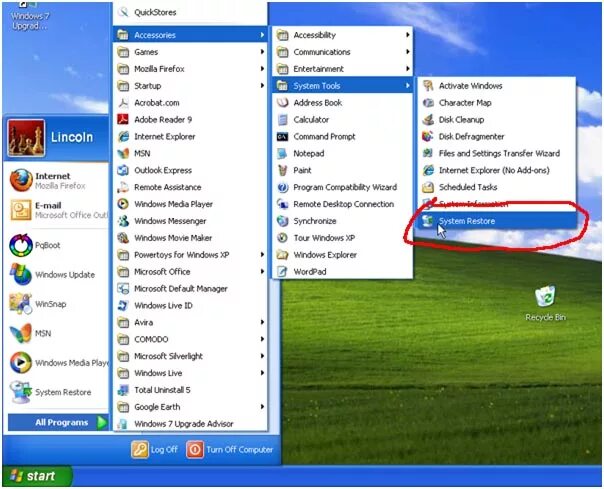Open Windows Movie Maker icon

[x=123, y=238]
